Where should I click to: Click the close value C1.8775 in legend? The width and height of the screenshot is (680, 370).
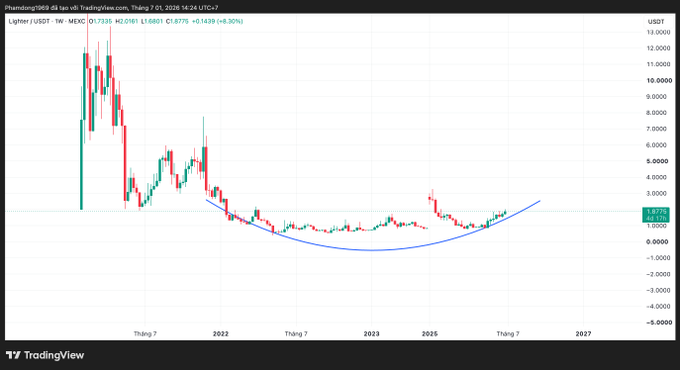177,21
